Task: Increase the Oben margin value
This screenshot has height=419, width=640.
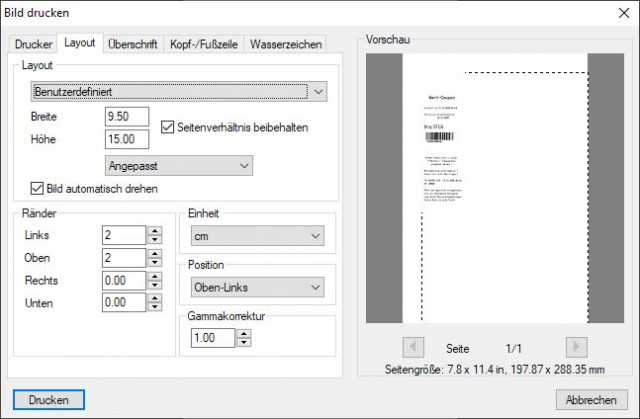Action: point(155,253)
